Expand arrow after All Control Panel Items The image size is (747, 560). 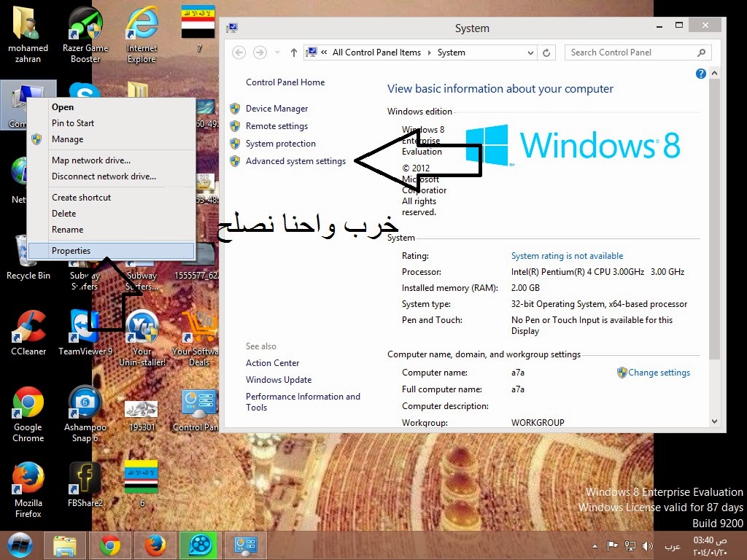(x=429, y=52)
